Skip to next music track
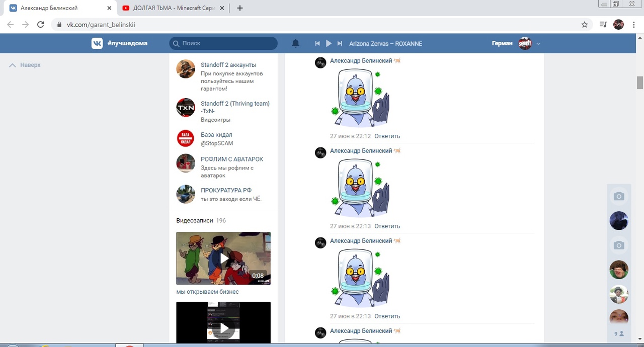Viewport: 644px width, 347px height. (x=340, y=44)
